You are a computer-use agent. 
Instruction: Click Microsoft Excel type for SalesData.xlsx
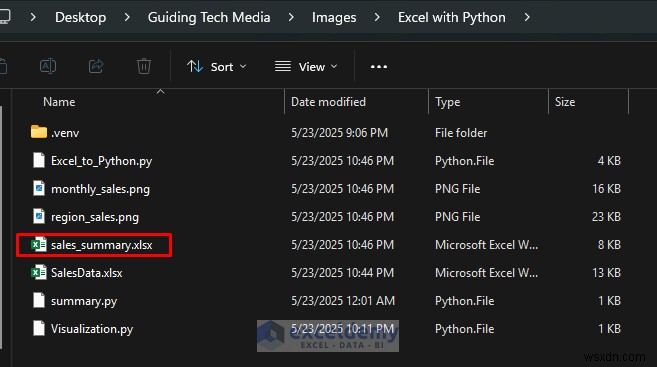tap(486, 273)
